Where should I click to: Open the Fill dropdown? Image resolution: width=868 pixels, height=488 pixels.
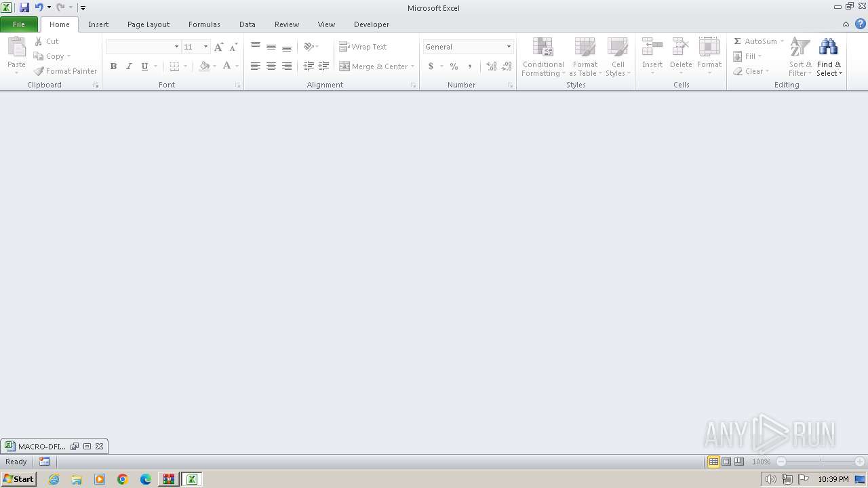click(747, 56)
